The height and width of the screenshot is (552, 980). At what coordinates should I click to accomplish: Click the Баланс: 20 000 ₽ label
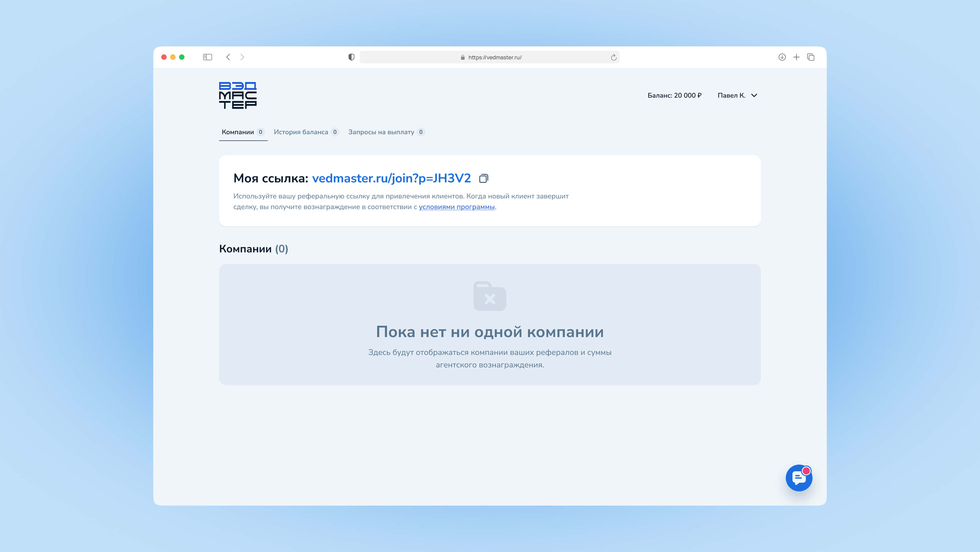tap(674, 95)
